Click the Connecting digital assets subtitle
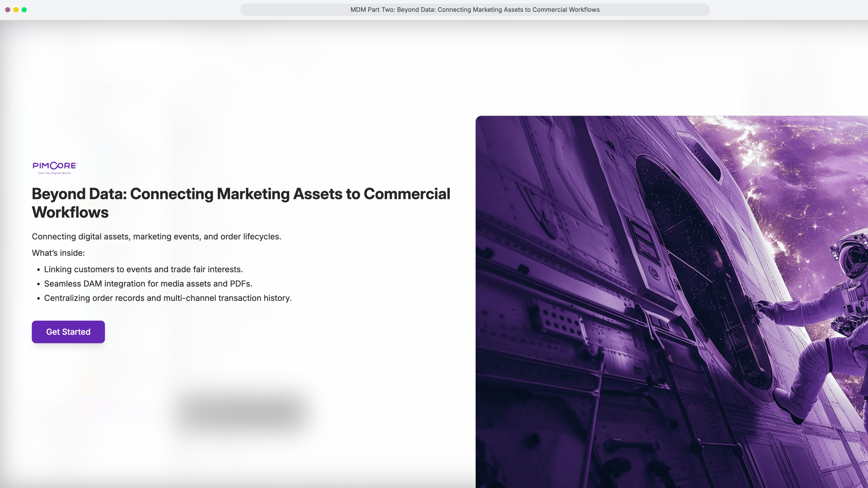The height and width of the screenshot is (488, 868). click(156, 236)
